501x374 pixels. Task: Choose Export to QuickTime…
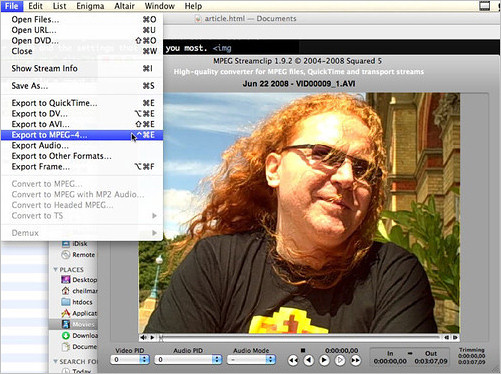click(82, 103)
